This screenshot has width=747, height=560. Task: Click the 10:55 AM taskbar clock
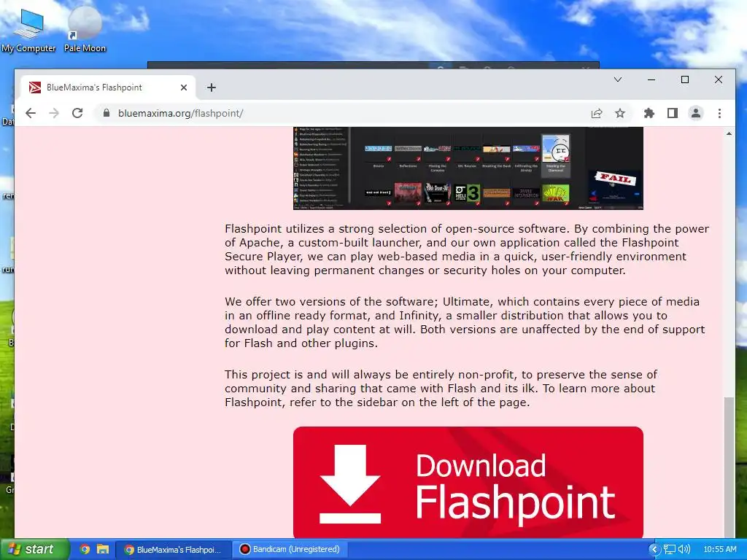(x=720, y=550)
